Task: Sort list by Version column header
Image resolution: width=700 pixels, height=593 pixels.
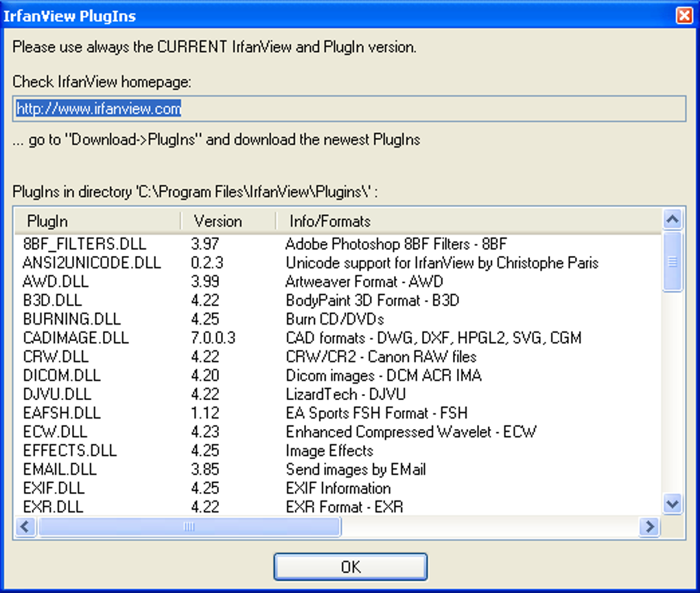Action: point(228,221)
